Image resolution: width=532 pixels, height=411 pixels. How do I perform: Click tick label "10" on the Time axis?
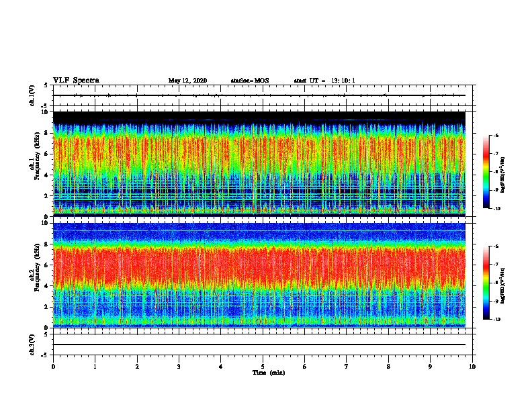click(472, 367)
